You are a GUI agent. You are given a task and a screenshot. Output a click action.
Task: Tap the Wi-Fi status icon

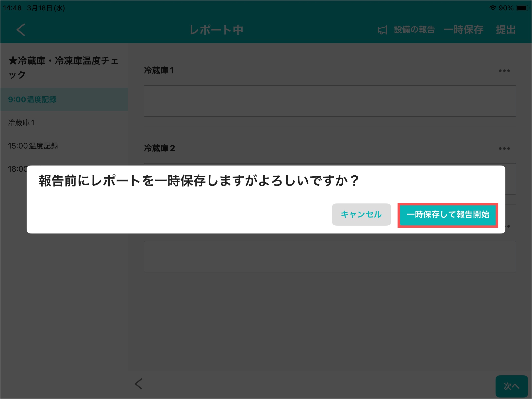(492, 8)
